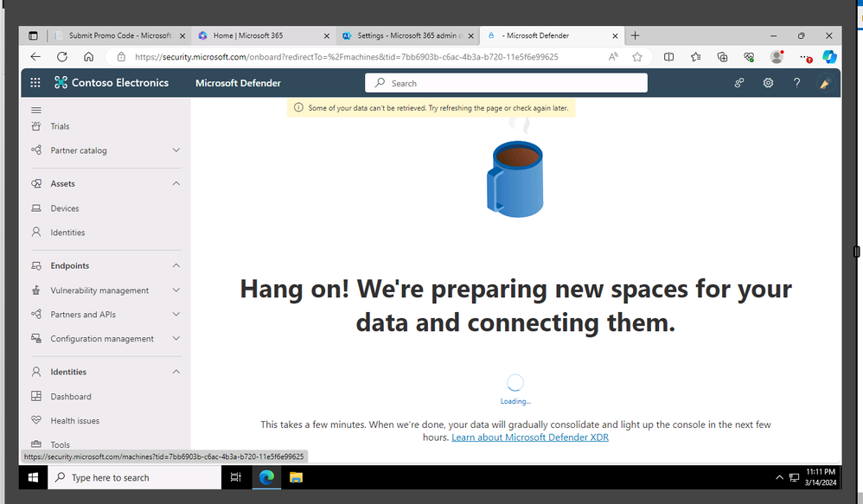The width and height of the screenshot is (863, 504).
Task: Click the data retrieval warning banner
Action: [x=431, y=108]
